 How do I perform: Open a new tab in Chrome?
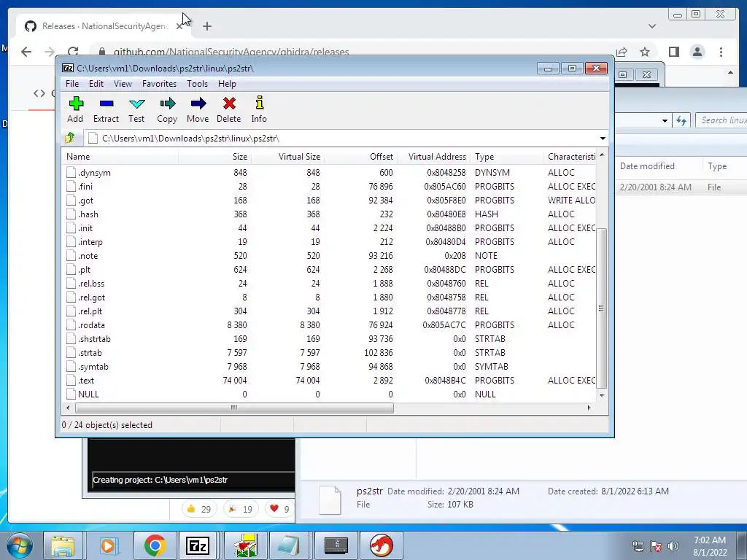(x=206, y=26)
